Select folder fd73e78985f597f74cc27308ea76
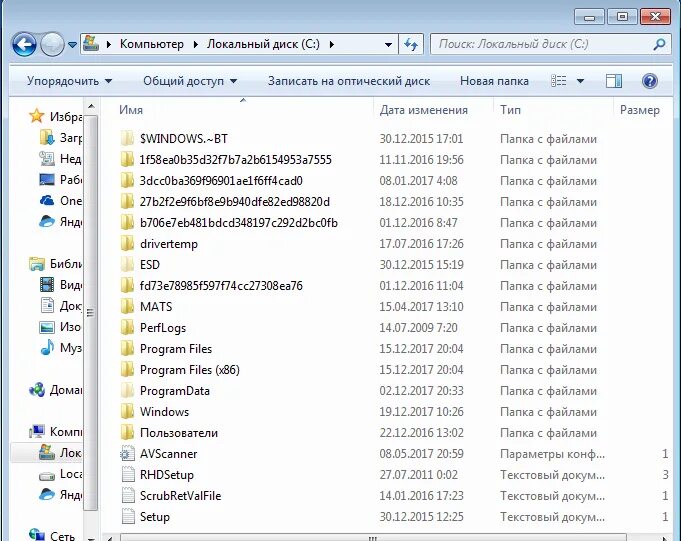The height and width of the screenshot is (541, 681). (x=221, y=286)
